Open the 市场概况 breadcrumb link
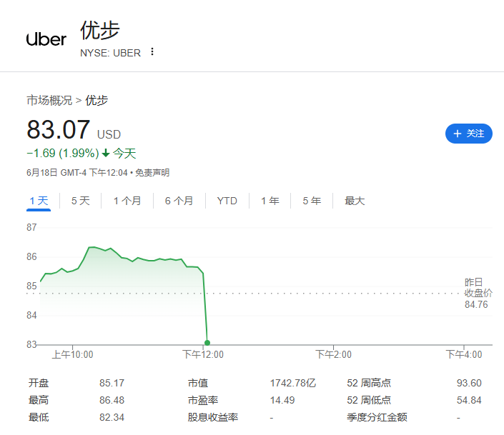Screen dimensions: 504x435 (x=49, y=100)
